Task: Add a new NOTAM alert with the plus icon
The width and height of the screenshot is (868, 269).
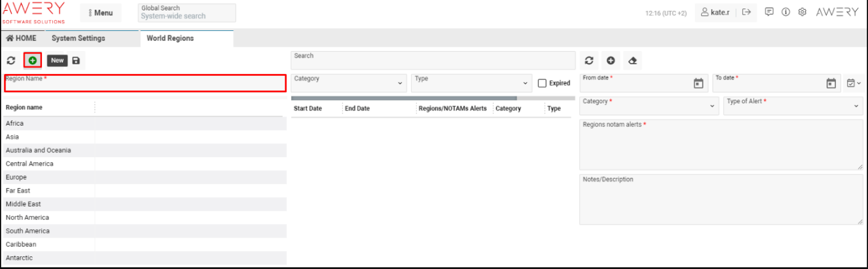Action: 611,61
